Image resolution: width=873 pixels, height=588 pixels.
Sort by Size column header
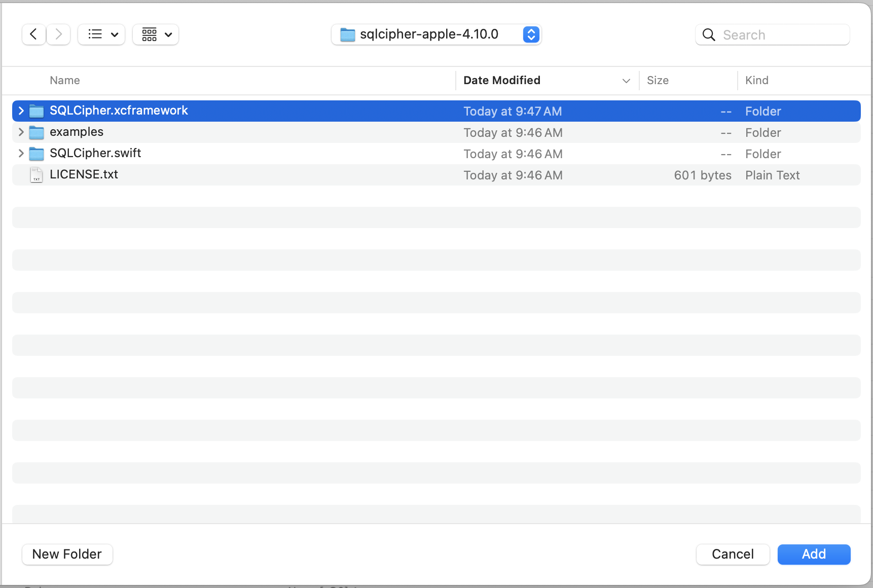tap(658, 80)
